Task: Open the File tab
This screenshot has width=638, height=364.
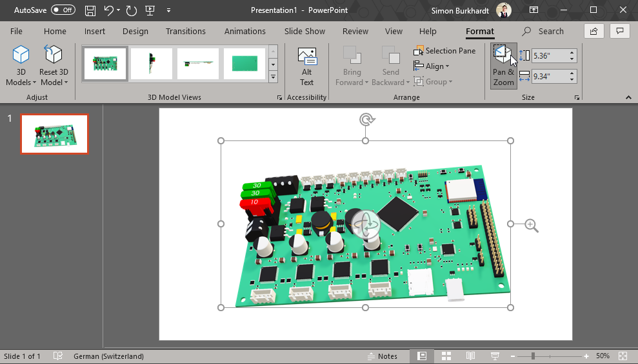Action: pos(16,32)
